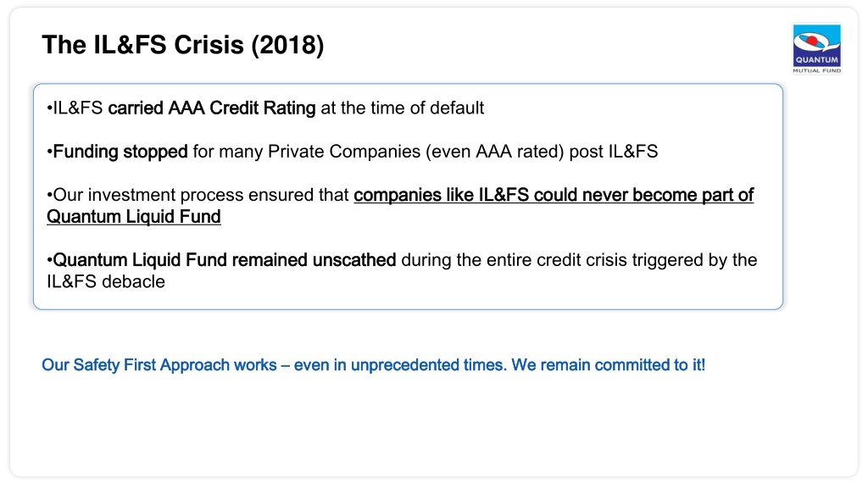The height and width of the screenshot is (488, 868).
Task: Click the Quantum Mutual Fund logo
Action: pyautogui.click(x=817, y=48)
